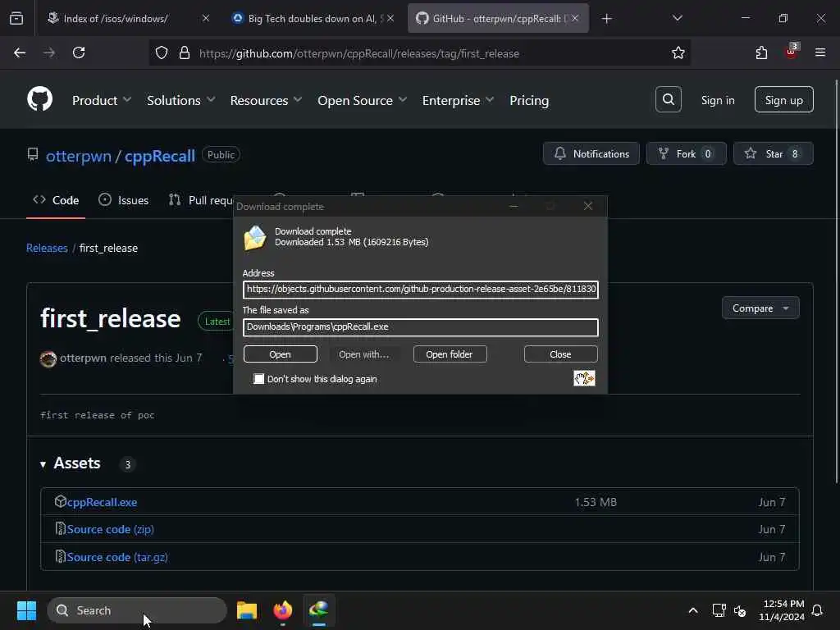The image size is (840, 630).
Task: Click the tracking protection shield icon
Action: (162, 52)
